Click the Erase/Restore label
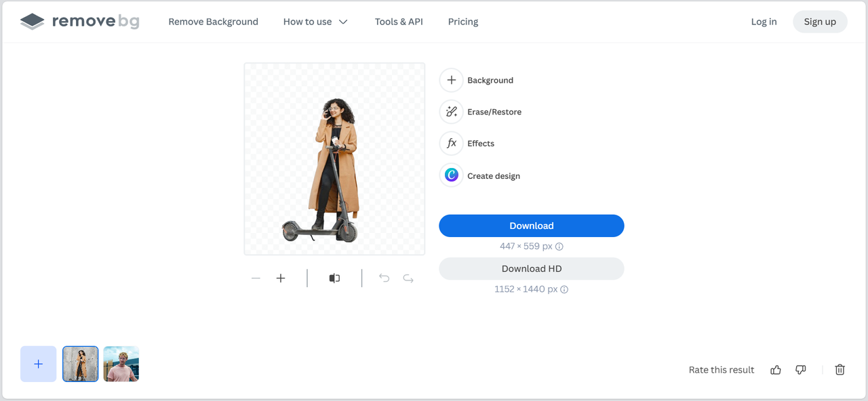This screenshot has height=401, width=868. pos(494,112)
